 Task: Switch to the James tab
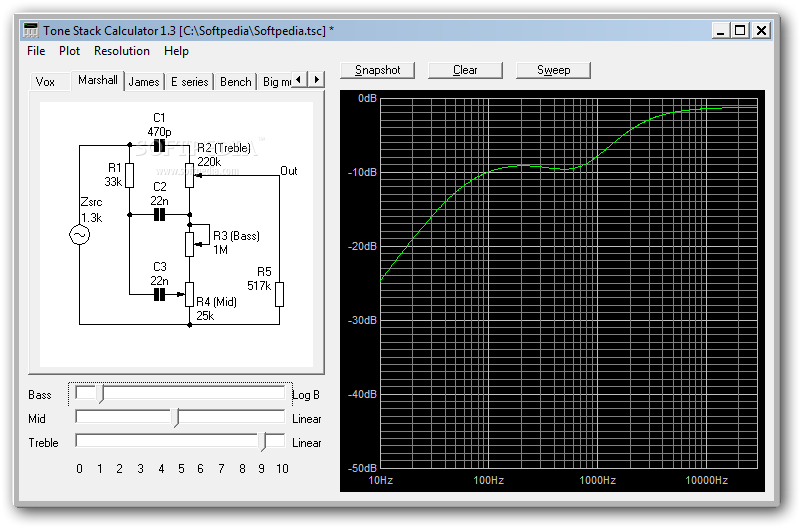pos(144,82)
